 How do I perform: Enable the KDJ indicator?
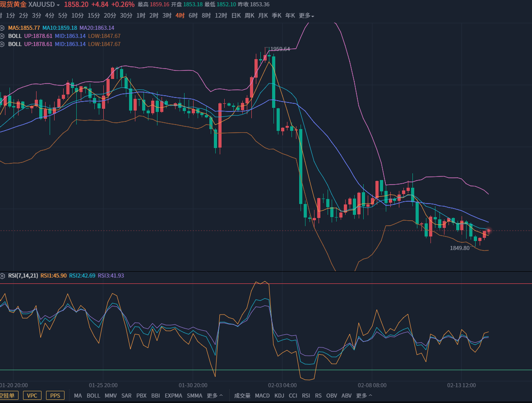(279, 396)
